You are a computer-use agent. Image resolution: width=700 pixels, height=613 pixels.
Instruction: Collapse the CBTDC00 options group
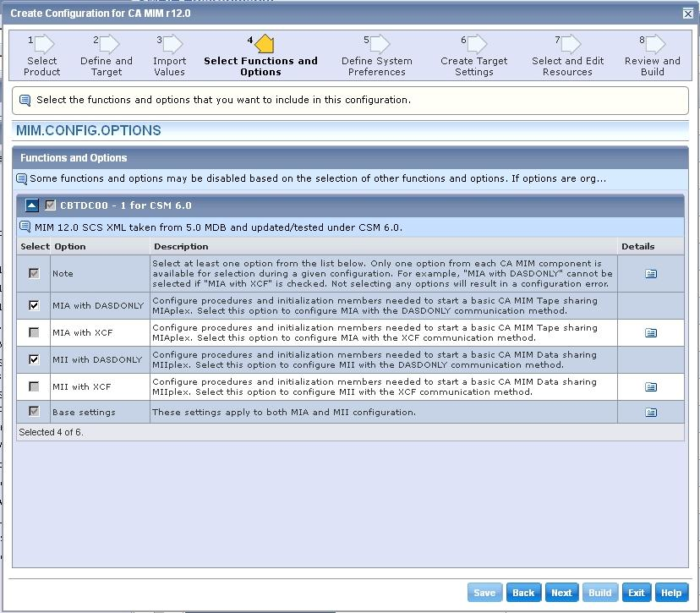pos(31,205)
